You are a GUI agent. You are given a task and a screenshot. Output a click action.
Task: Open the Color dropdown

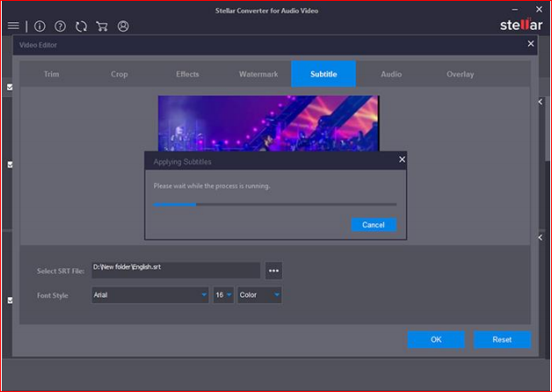tap(259, 295)
